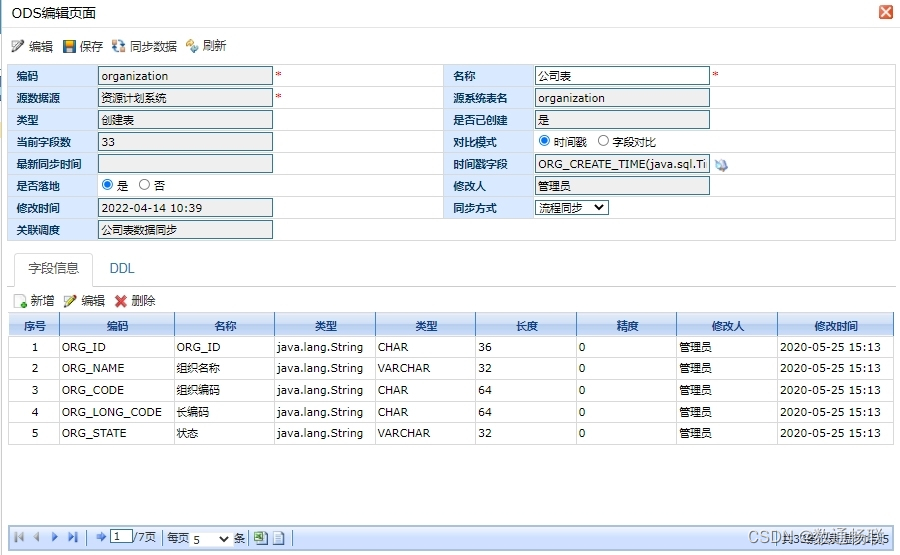Click the page number input box
900x555 pixels.
click(121, 537)
